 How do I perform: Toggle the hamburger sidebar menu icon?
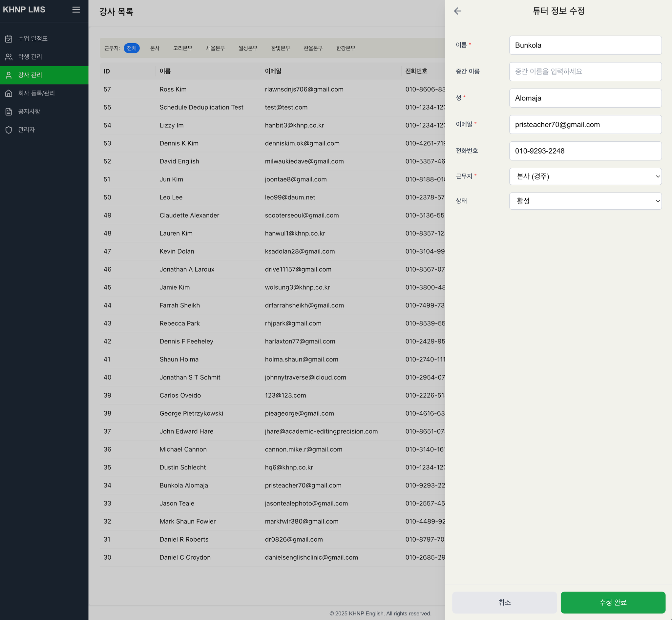tap(76, 10)
